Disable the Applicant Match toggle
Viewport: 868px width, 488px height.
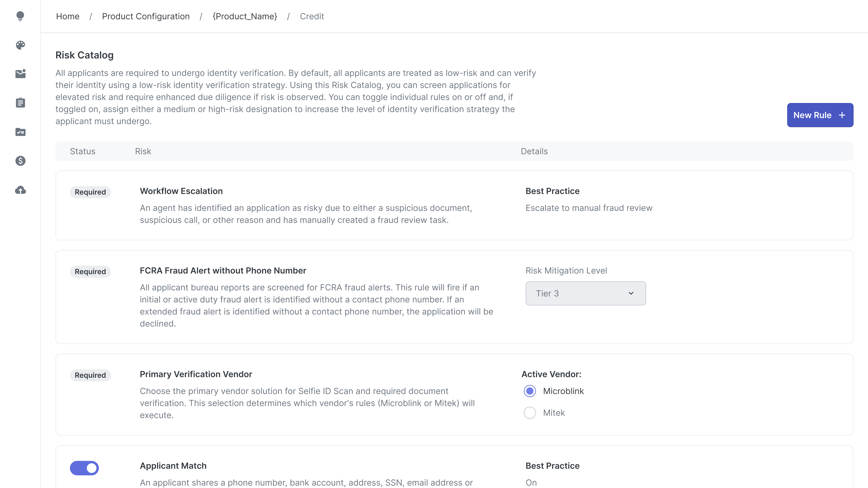click(x=84, y=468)
